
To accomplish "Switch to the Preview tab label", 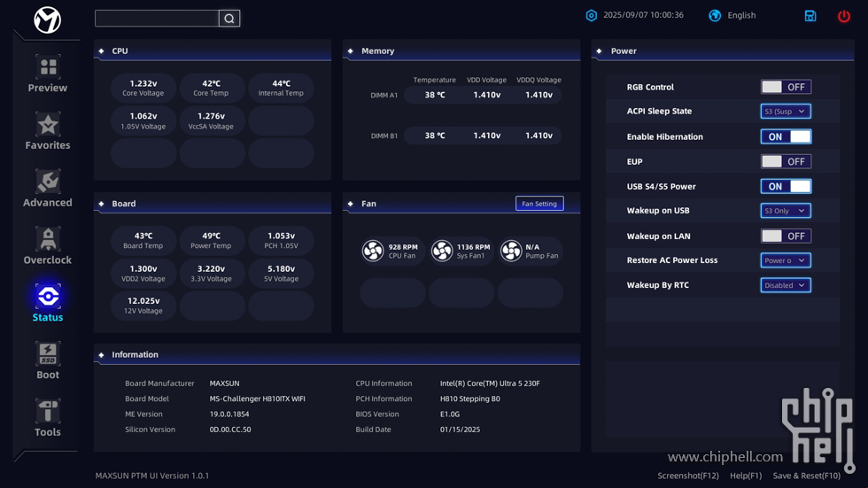I will click(48, 88).
